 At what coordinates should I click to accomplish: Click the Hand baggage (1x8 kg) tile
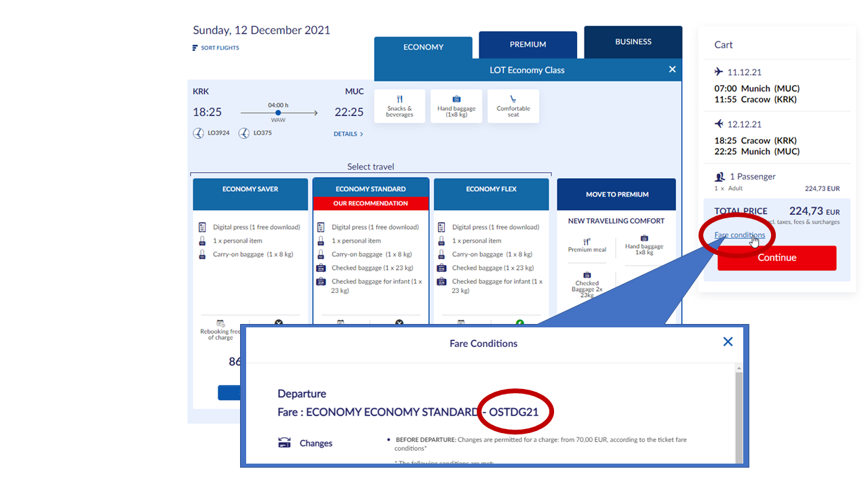click(456, 106)
